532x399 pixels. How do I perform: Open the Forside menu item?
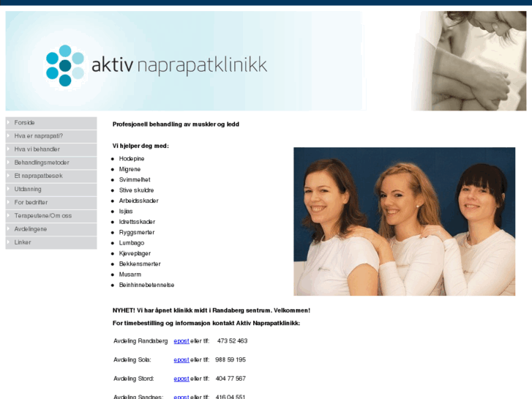click(51, 123)
